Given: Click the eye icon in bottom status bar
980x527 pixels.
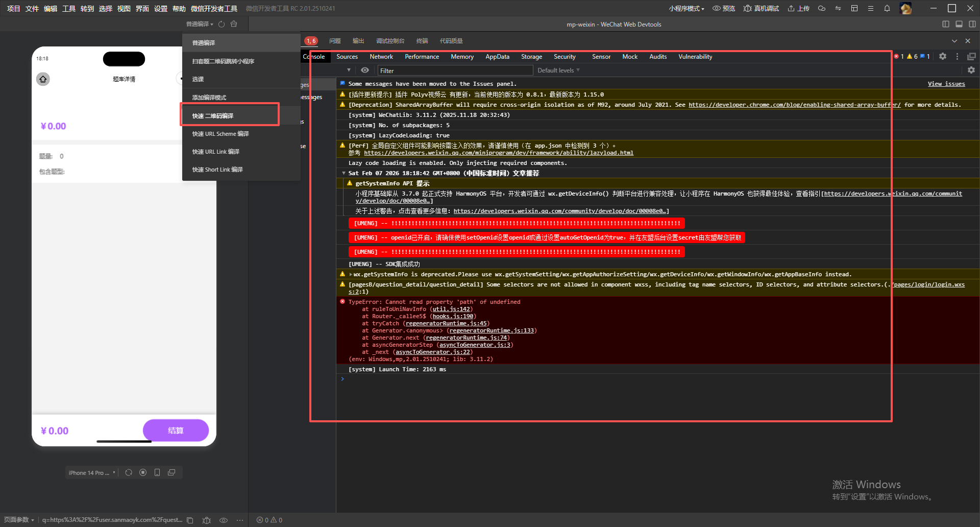Looking at the screenshot, I should point(224,520).
